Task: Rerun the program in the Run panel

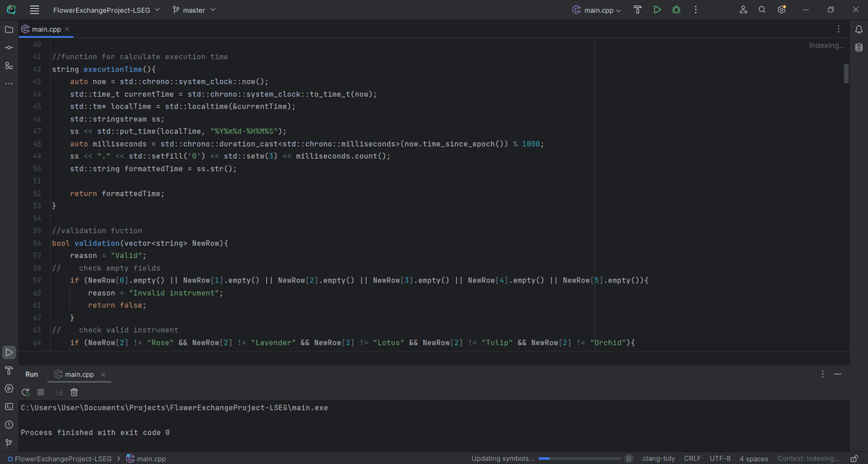Action: point(25,392)
